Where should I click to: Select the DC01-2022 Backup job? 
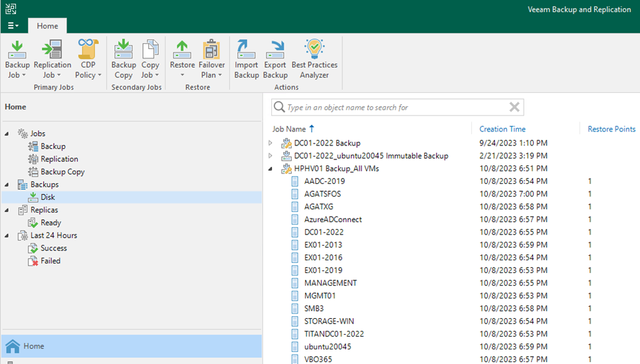pyautogui.click(x=327, y=143)
